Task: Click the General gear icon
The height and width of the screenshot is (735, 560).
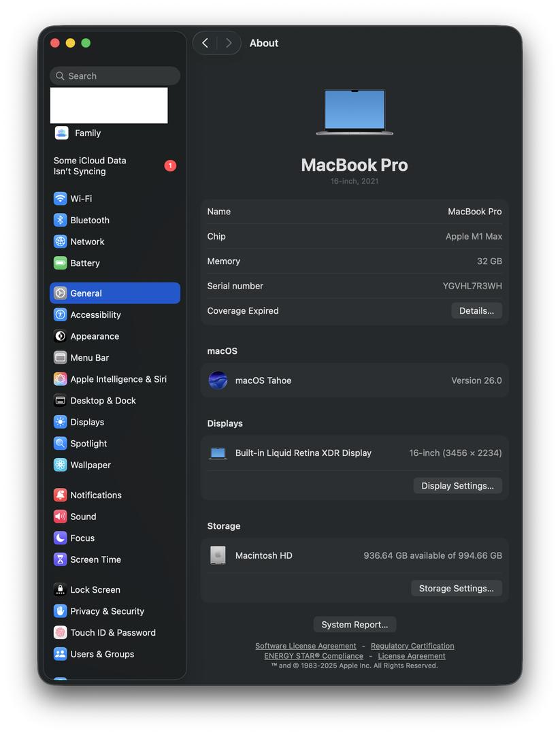Action: coord(60,293)
